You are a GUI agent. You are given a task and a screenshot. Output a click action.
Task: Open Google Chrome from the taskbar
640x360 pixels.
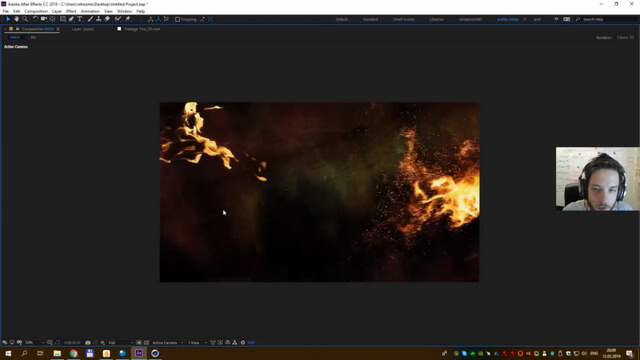click(73, 353)
